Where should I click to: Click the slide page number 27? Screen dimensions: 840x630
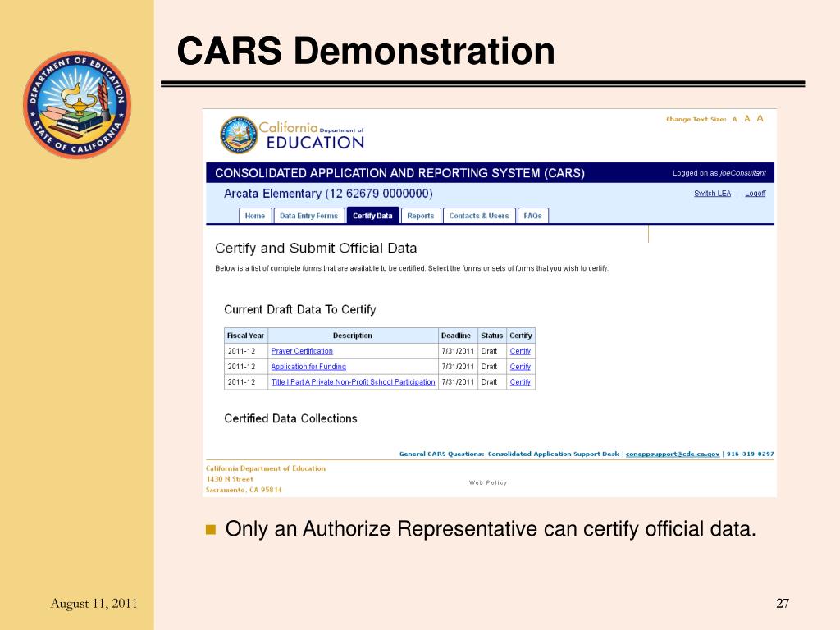(x=783, y=603)
